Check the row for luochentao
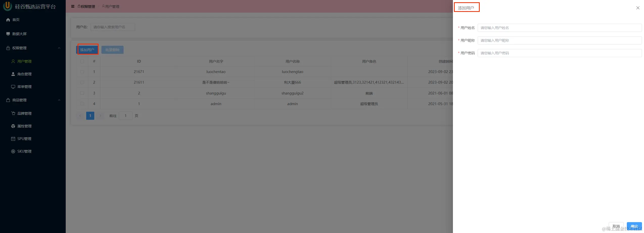This screenshot has height=233, width=644. pos(82,72)
